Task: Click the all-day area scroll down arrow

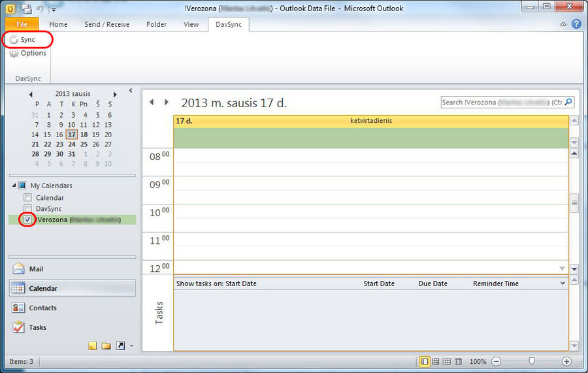Action: (574, 142)
